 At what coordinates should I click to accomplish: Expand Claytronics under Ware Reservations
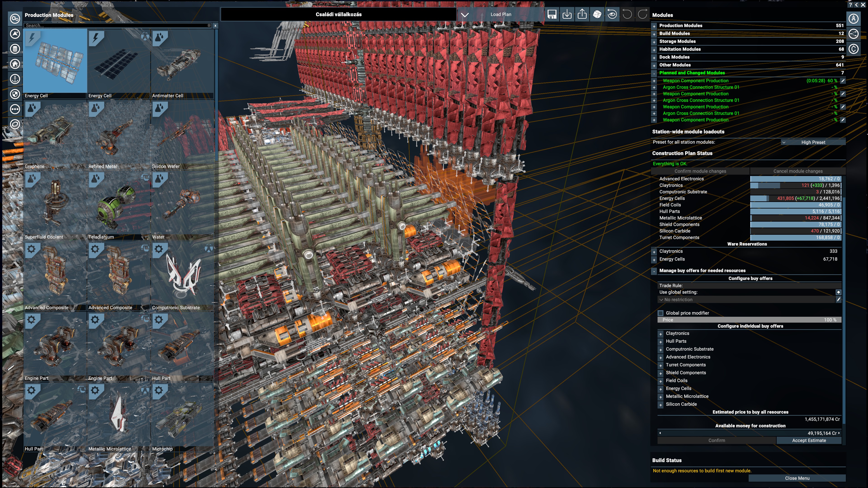654,252
